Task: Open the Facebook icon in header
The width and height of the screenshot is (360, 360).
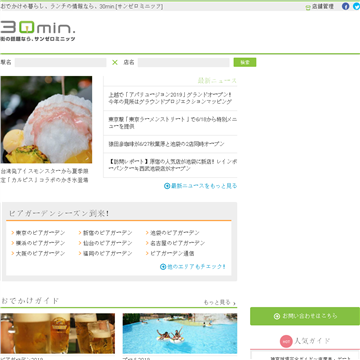Action: [346, 6]
